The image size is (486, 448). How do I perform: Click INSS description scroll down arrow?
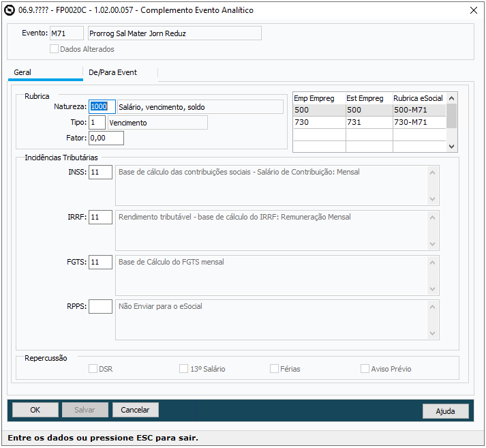click(x=432, y=199)
